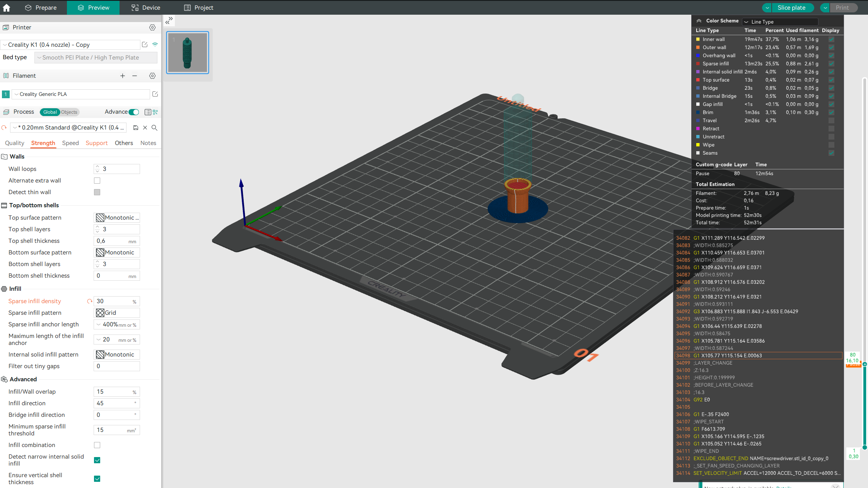Go to the home screen icon
Image resolution: width=868 pixels, height=488 pixels.
tap(7, 7)
